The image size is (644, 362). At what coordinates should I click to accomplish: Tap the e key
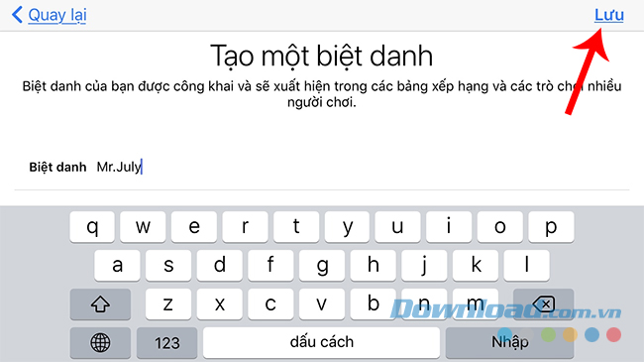pos(194,227)
